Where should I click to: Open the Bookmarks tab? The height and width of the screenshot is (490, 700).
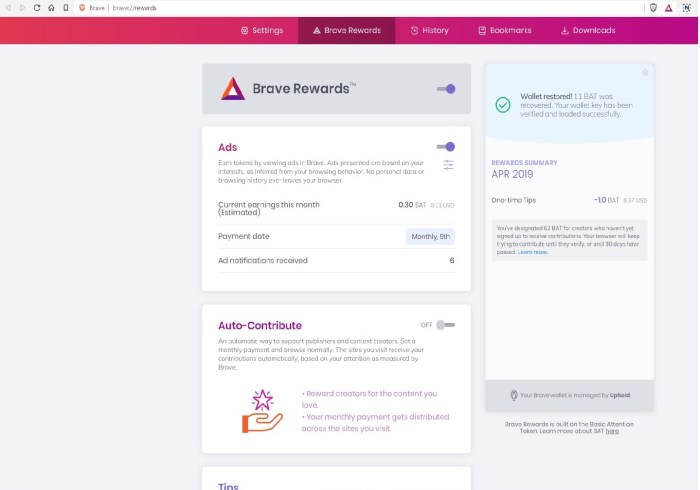pyautogui.click(x=505, y=30)
